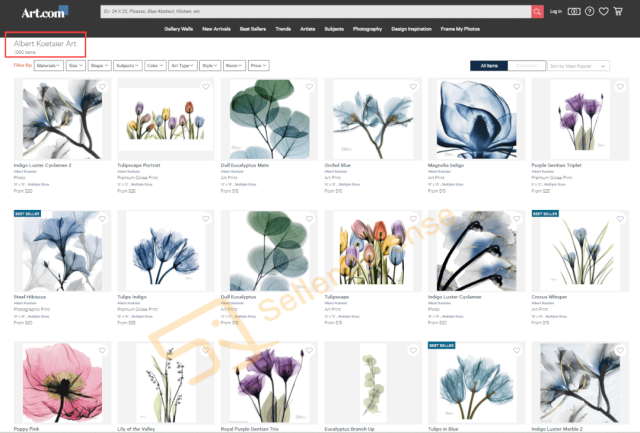
Task: Open Trends menu
Action: (283, 29)
